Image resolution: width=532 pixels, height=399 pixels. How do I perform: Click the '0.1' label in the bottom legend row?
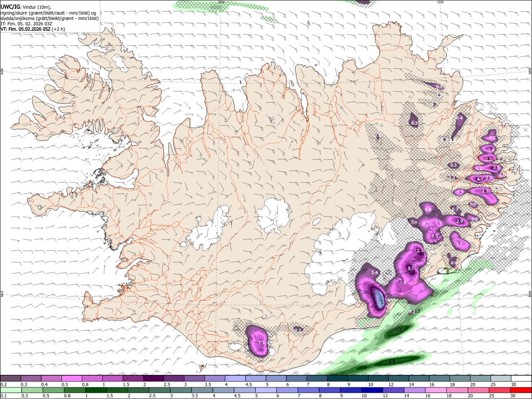click(3, 396)
